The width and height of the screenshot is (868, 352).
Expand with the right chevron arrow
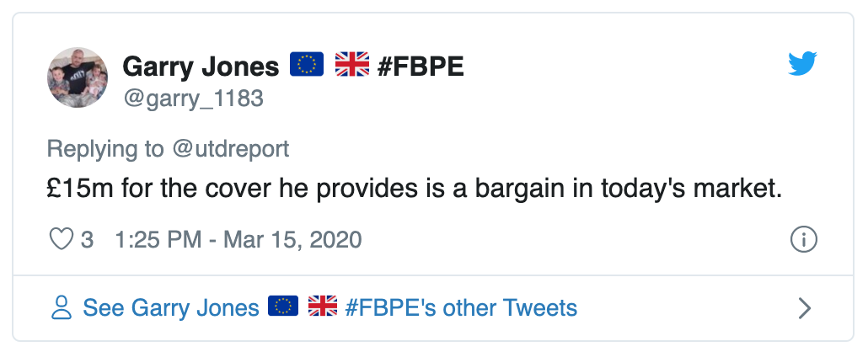click(804, 308)
